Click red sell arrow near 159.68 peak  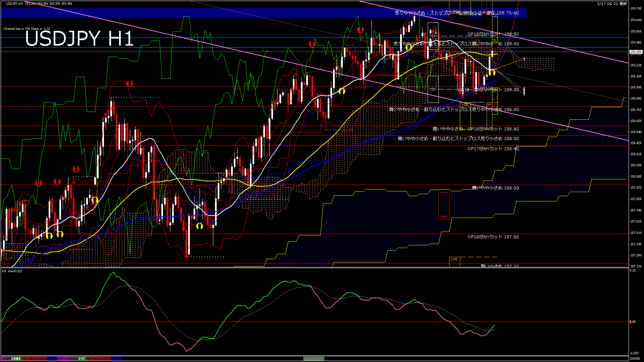tap(361, 30)
